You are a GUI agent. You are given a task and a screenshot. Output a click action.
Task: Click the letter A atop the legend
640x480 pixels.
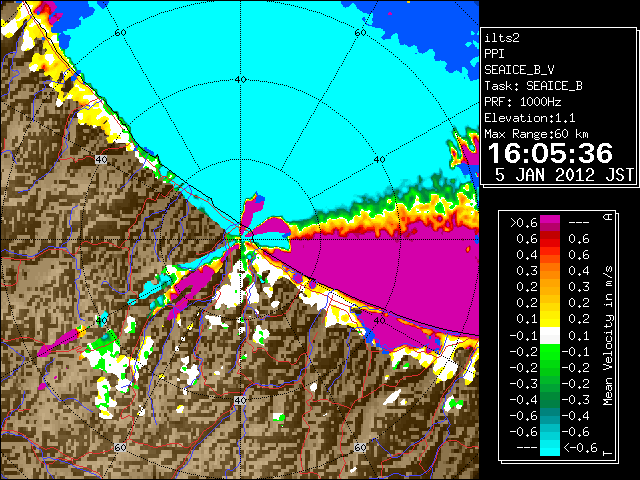click(x=608, y=217)
